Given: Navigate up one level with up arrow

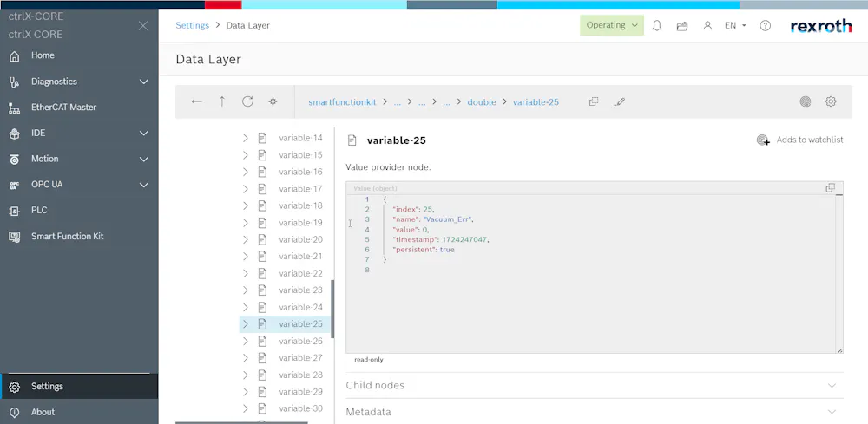Looking at the screenshot, I should pos(222,101).
